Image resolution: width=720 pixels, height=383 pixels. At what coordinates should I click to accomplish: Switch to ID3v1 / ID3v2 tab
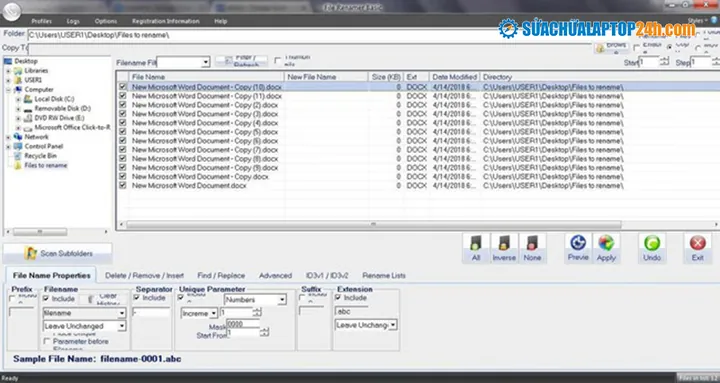tap(327, 276)
